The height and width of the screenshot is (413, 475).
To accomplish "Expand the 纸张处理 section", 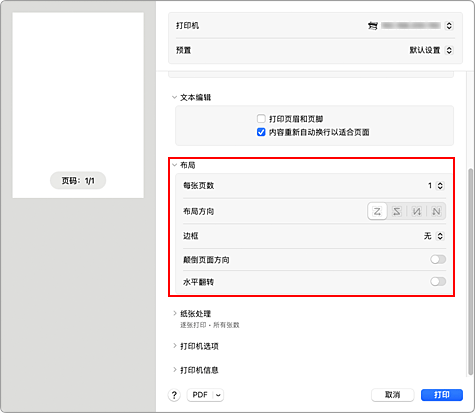I will (x=174, y=313).
